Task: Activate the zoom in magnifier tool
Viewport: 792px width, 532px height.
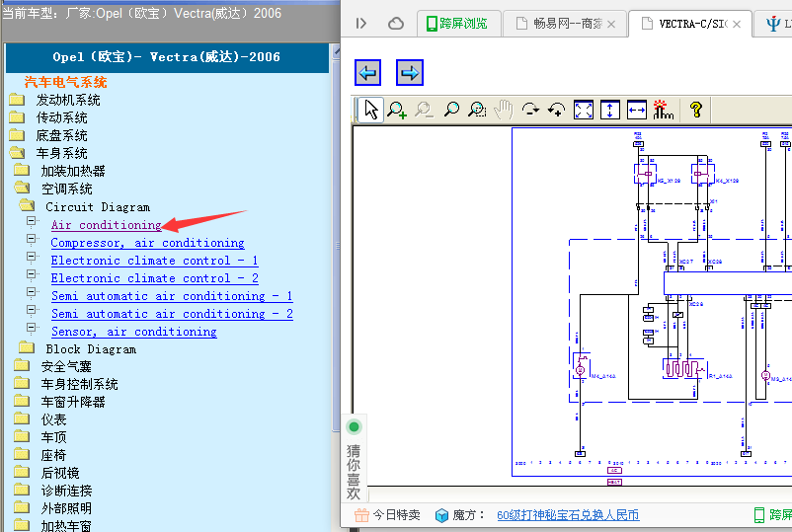Action: click(397, 110)
